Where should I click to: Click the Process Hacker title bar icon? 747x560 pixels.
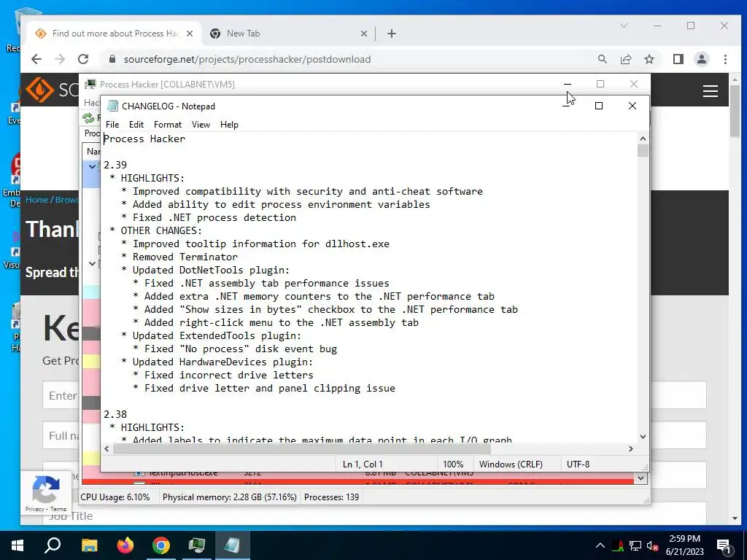point(90,85)
